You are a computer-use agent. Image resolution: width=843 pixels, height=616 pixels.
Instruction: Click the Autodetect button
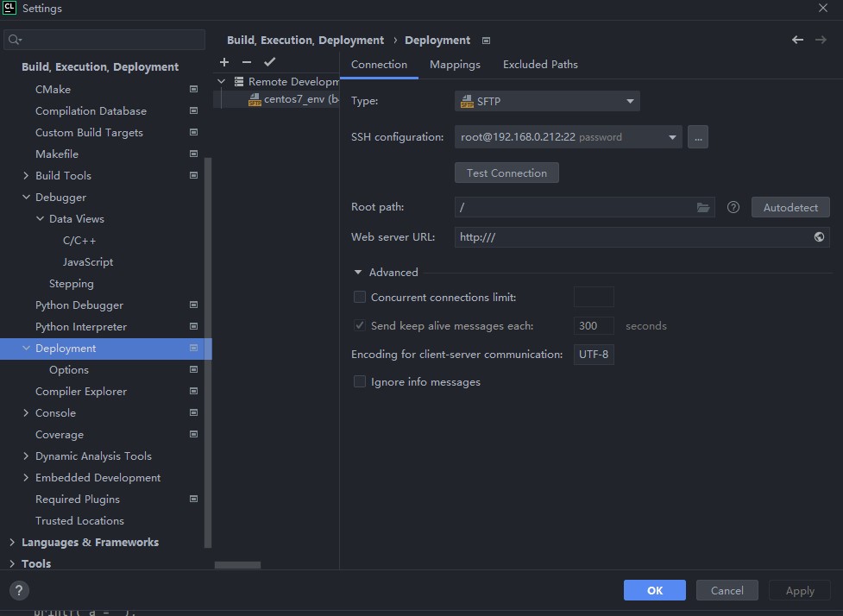[790, 207]
